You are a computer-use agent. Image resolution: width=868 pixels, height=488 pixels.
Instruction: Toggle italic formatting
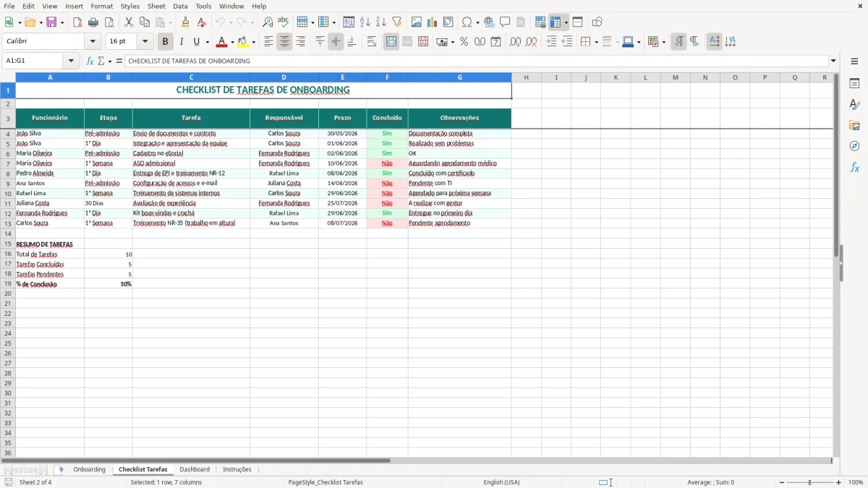click(182, 42)
